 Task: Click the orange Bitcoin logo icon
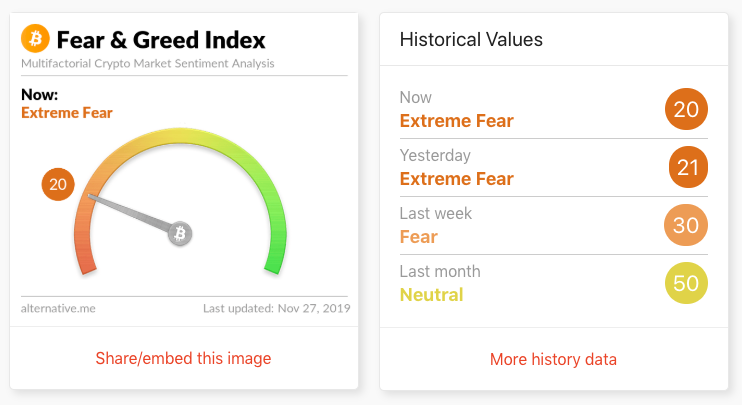click(x=35, y=38)
